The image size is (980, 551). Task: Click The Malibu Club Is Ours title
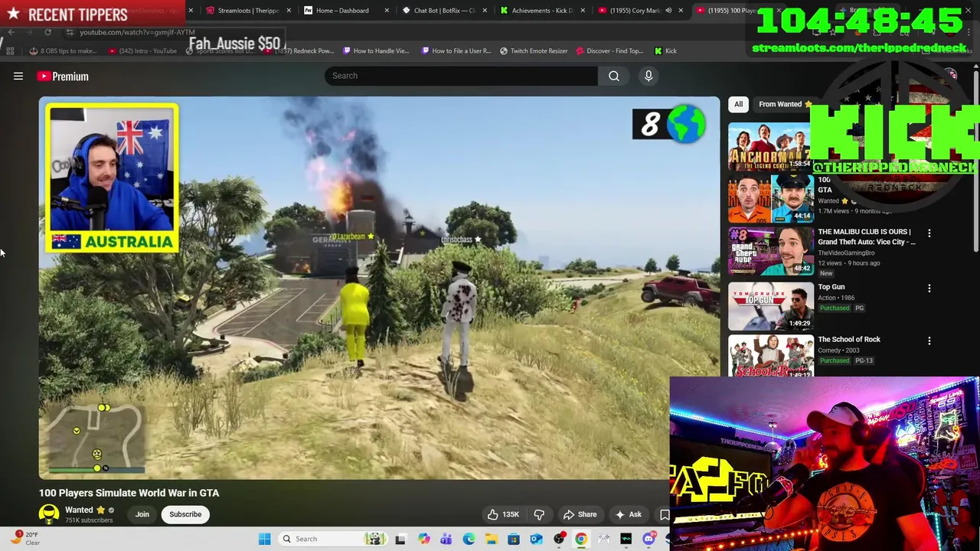[866, 236]
